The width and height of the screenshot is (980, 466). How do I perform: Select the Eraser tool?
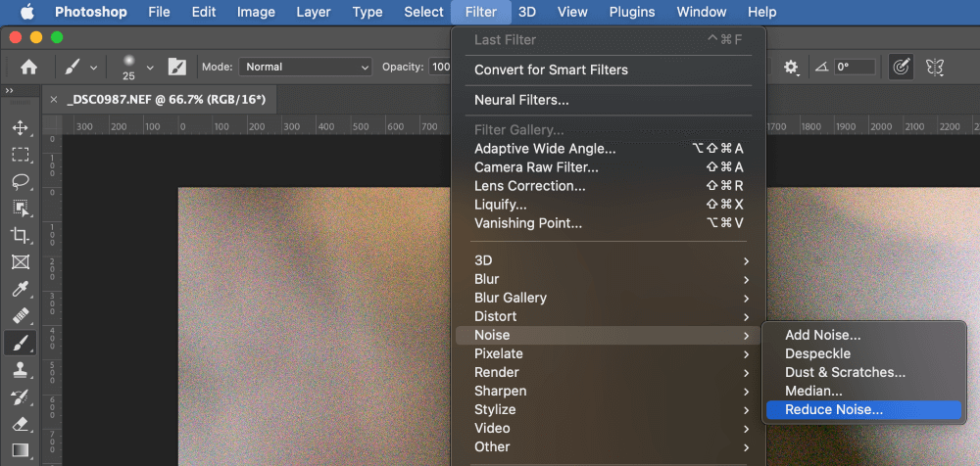[20, 424]
